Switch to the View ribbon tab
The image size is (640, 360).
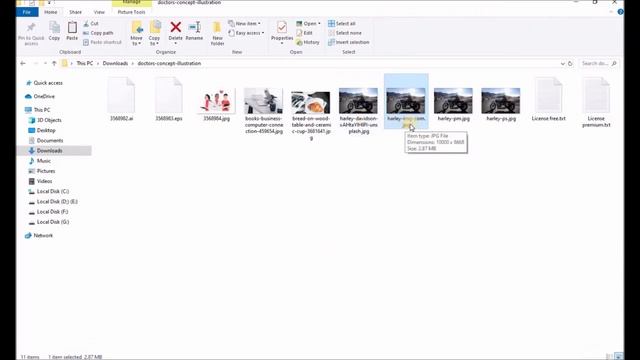(99, 12)
